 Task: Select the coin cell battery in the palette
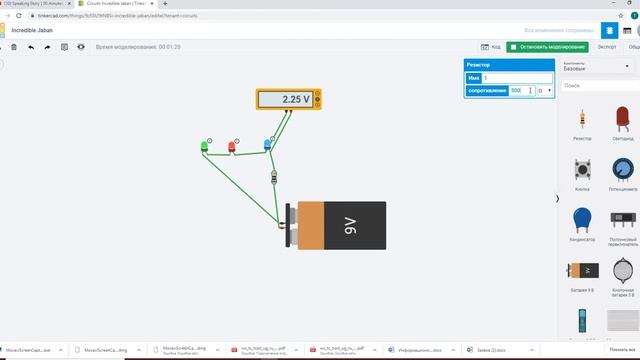(x=623, y=276)
